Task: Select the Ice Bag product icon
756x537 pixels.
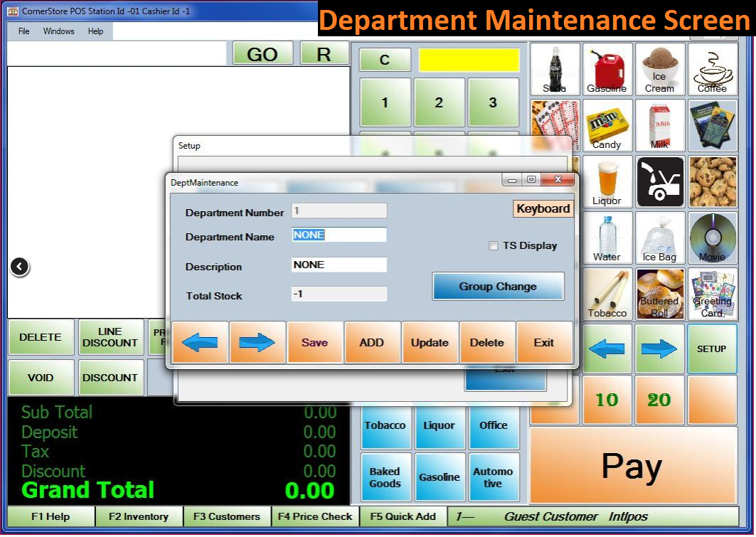Action: pyautogui.click(x=659, y=238)
